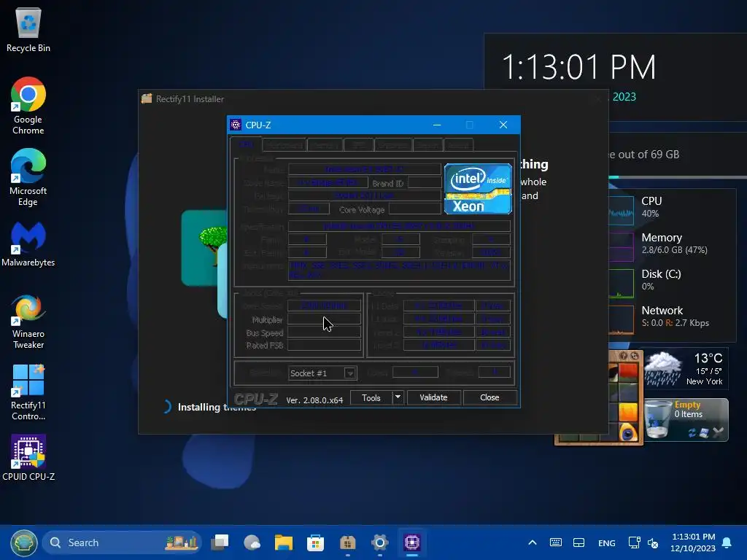Click the red puzzle tile on picture puzzle

pos(628,372)
